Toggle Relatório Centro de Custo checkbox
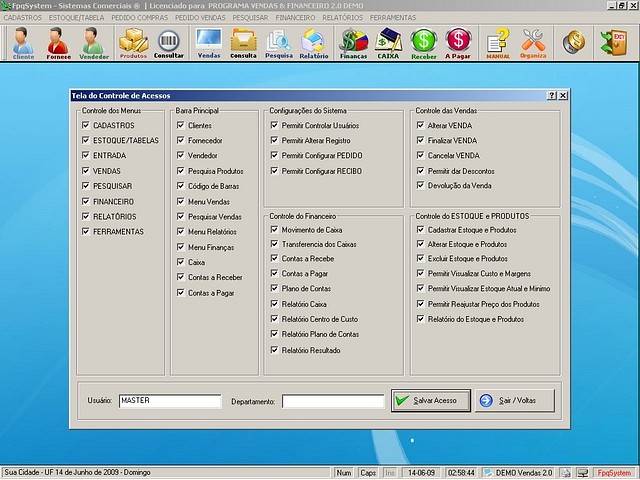This screenshot has height=480, width=640. click(274, 319)
